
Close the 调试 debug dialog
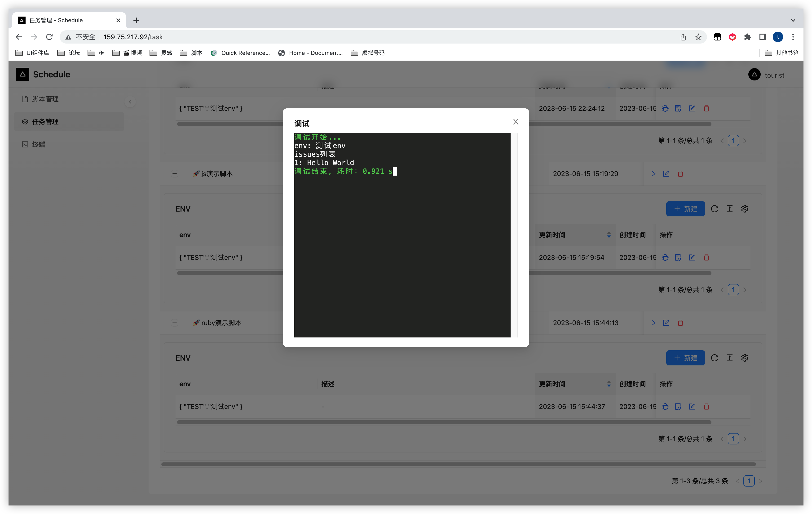(x=516, y=122)
